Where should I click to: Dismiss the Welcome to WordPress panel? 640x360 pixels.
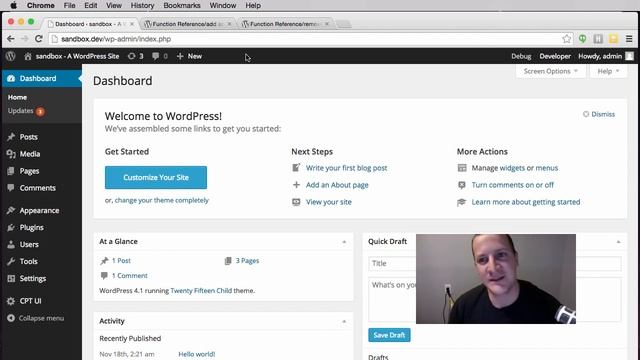pos(599,114)
